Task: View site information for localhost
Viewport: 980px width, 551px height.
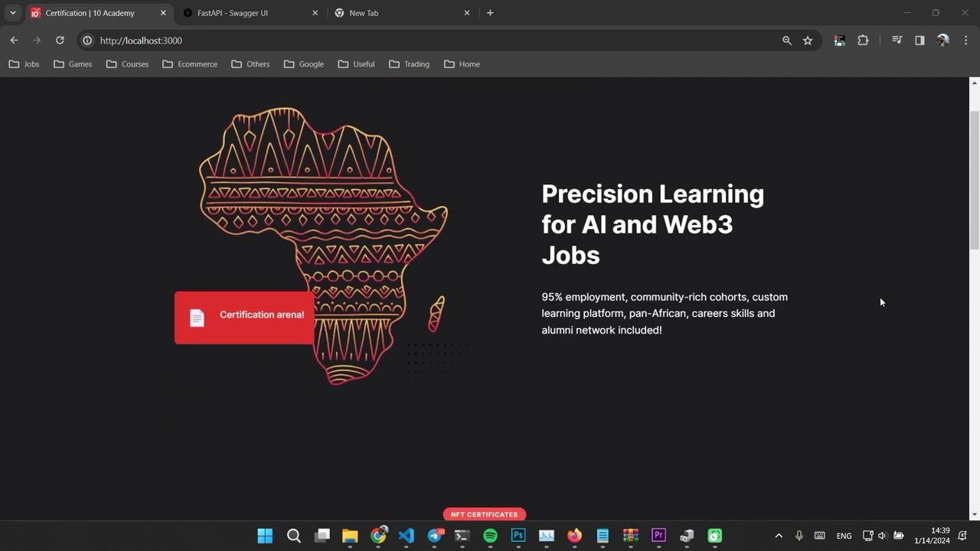Action: 87,41
